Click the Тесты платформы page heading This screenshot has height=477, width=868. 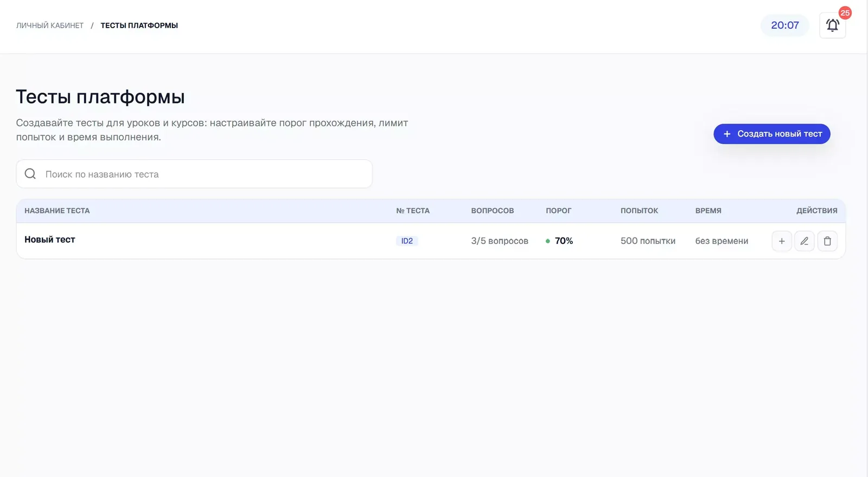pyautogui.click(x=100, y=97)
